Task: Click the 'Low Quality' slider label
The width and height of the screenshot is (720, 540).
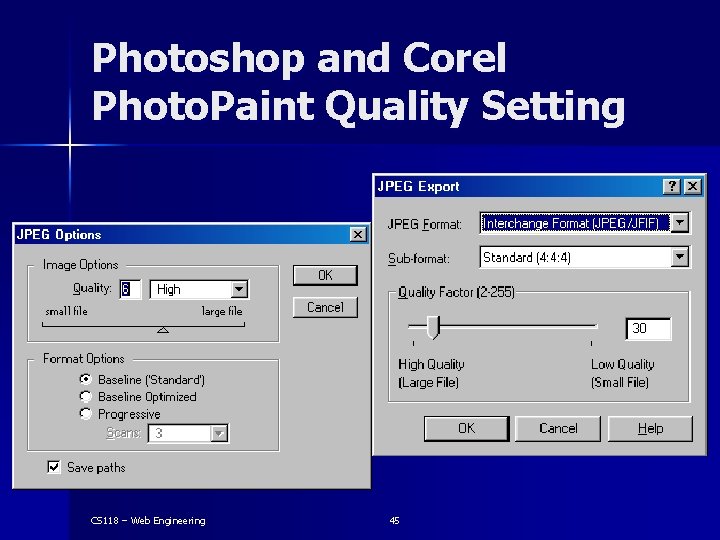Action: [623, 364]
